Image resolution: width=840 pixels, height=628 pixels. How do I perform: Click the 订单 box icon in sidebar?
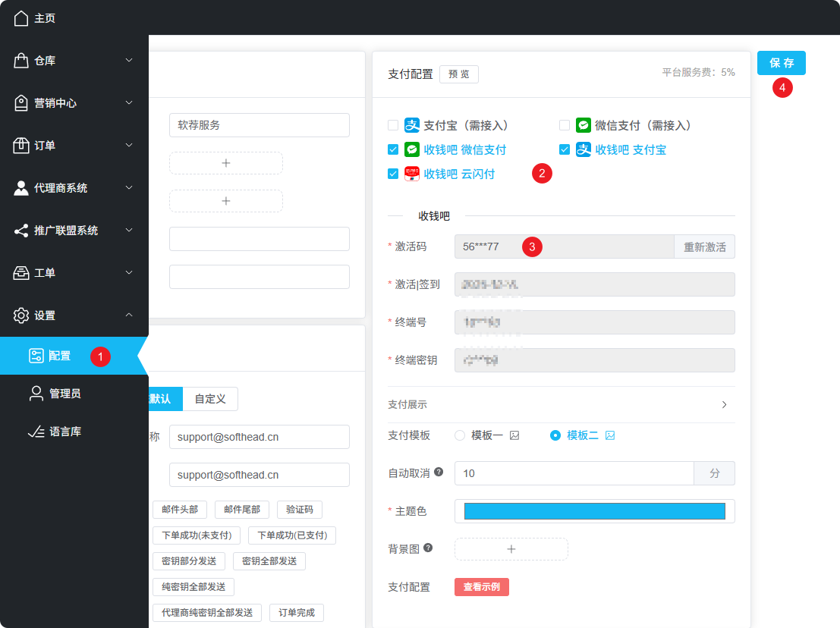(21, 146)
